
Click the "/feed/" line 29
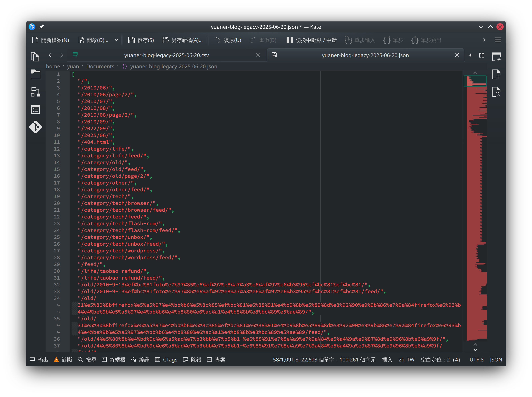tap(91, 264)
